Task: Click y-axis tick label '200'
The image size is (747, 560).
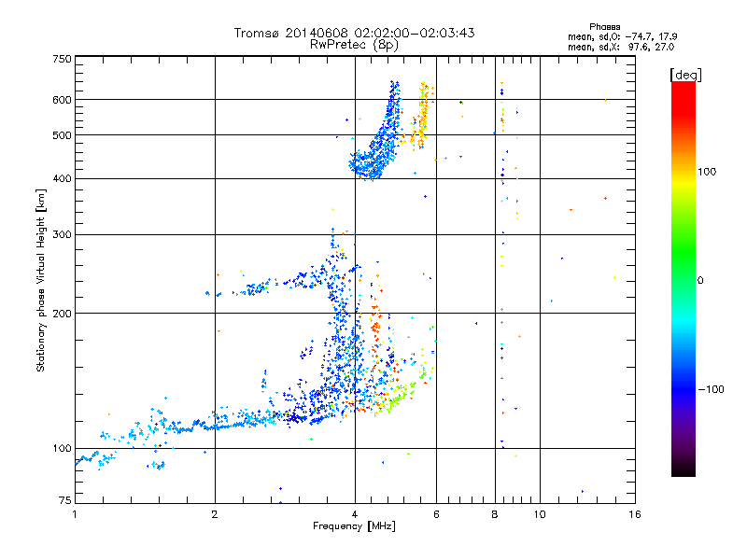Action: pyautogui.click(x=62, y=314)
